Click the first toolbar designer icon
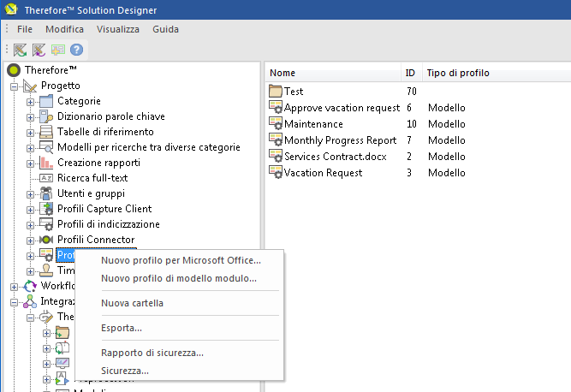Viewport: 571px width, 392px height. [20, 50]
